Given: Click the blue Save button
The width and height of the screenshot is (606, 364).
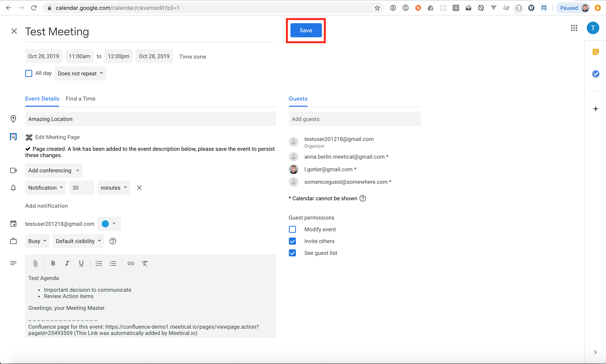Looking at the screenshot, I should click(306, 30).
